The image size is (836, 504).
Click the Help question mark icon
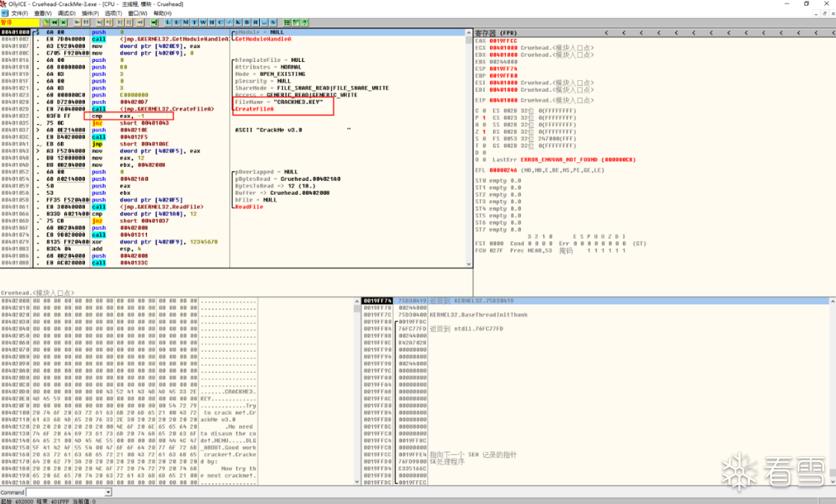pos(304,22)
